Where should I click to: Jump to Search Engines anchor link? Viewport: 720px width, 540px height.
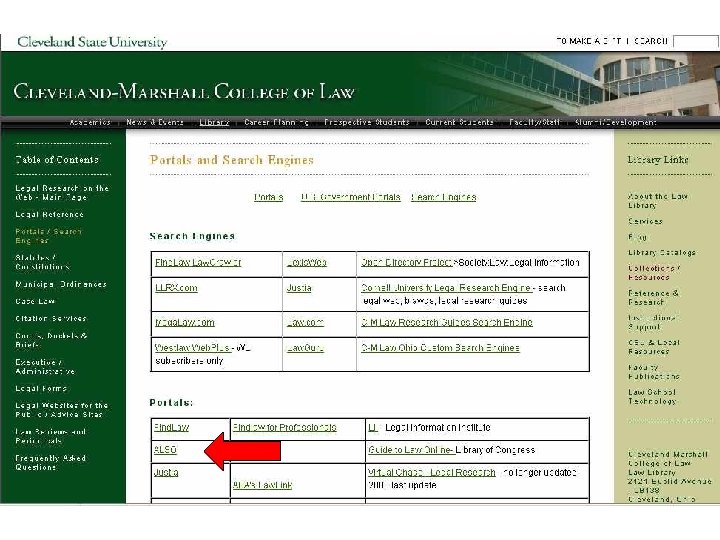pyautogui.click(x=443, y=197)
